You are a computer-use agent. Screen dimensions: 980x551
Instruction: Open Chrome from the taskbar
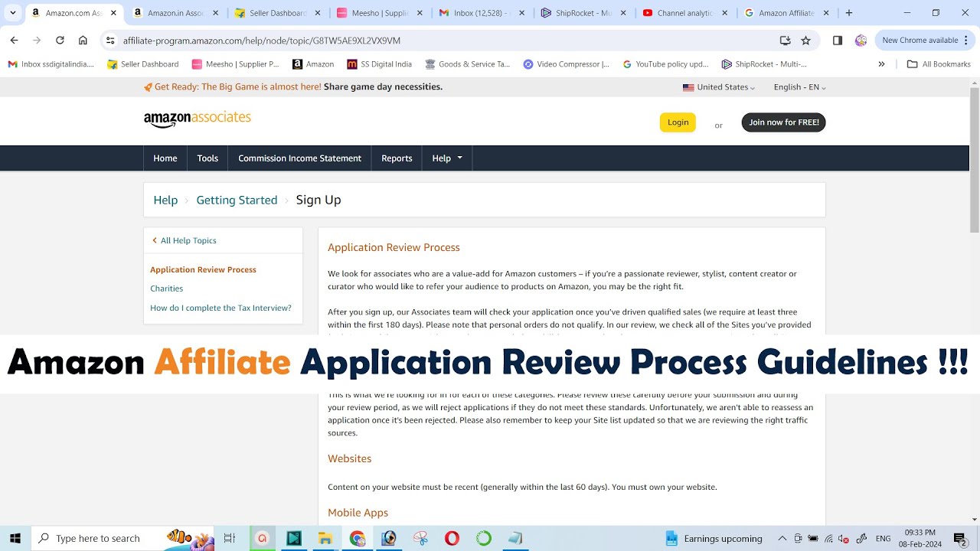click(358, 538)
